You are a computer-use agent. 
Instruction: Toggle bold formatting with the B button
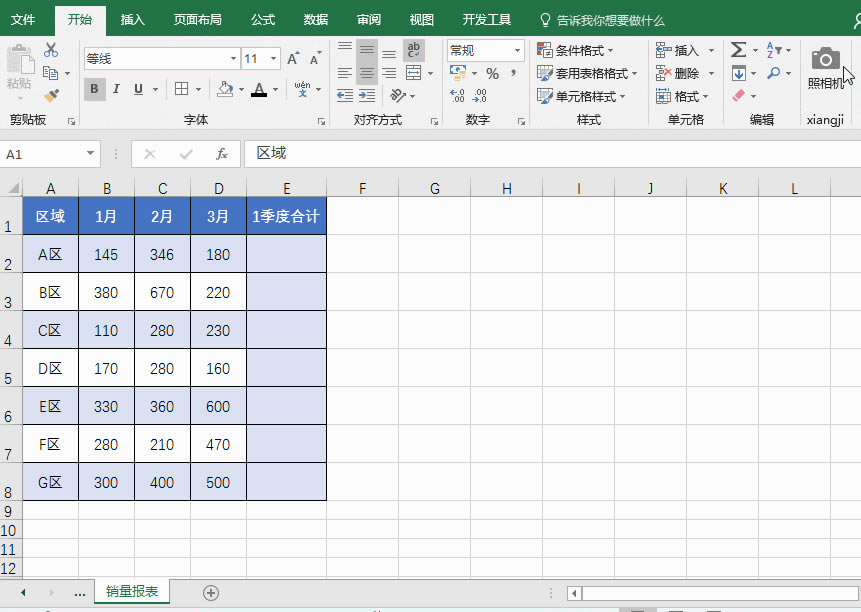point(94,89)
